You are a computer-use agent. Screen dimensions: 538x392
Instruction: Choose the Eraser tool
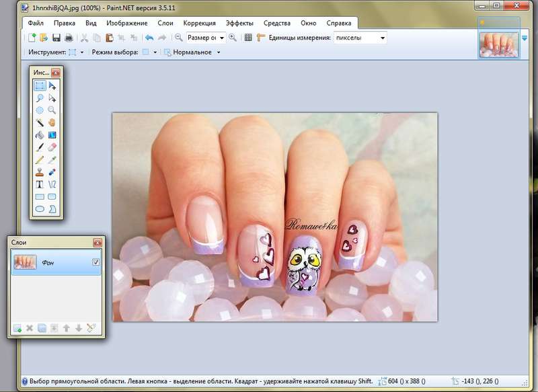(x=52, y=147)
